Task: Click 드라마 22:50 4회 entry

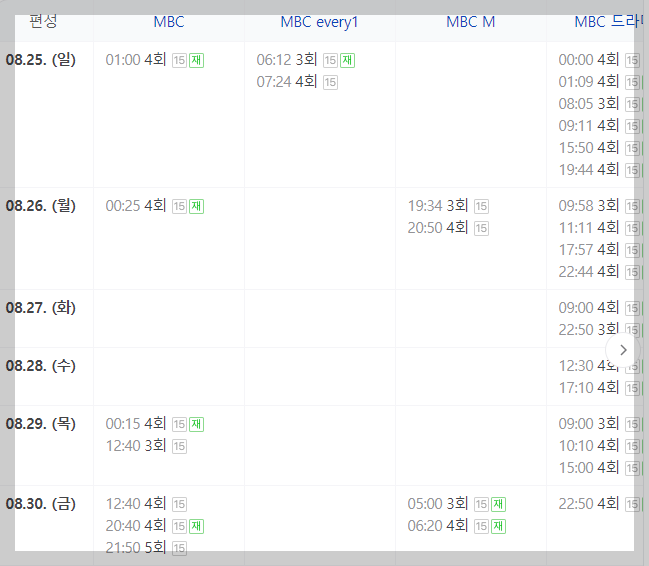Action: [x=589, y=504]
